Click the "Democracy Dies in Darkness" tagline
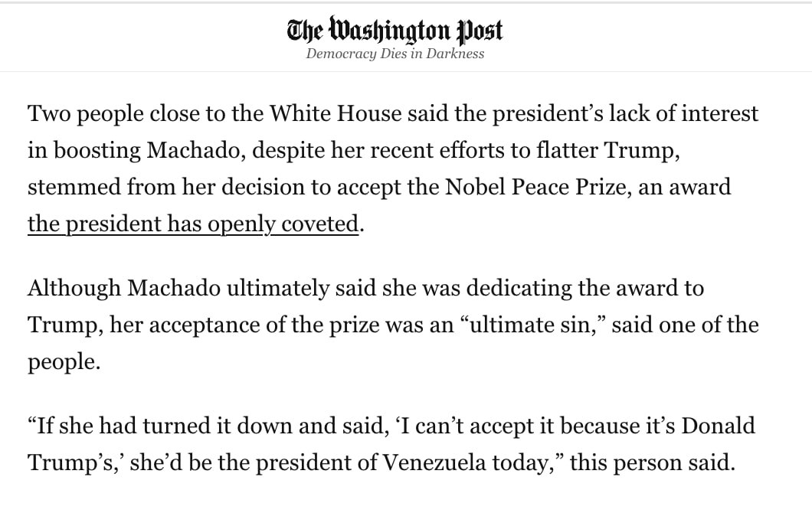This screenshot has width=812, height=513. click(x=395, y=54)
